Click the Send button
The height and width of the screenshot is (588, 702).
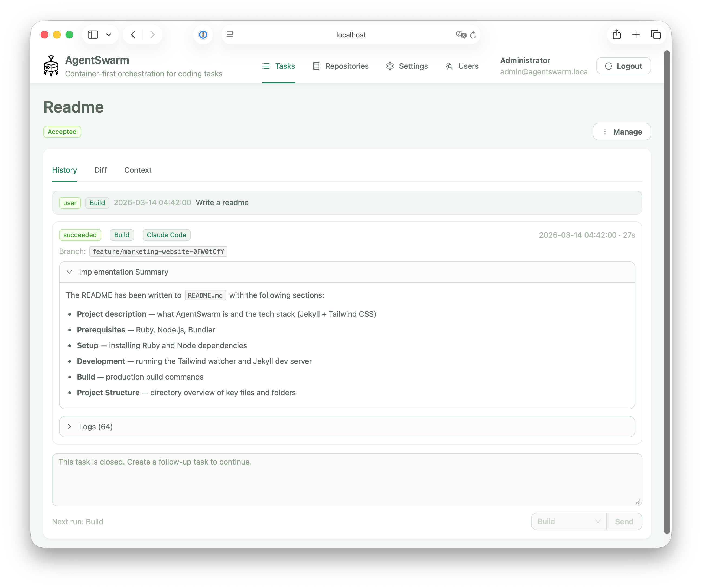pos(624,521)
